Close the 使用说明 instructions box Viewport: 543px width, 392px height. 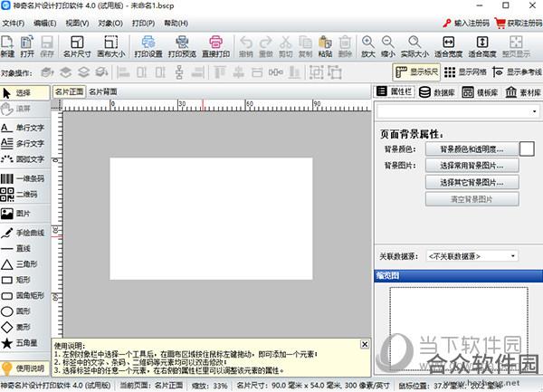[365, 344]
